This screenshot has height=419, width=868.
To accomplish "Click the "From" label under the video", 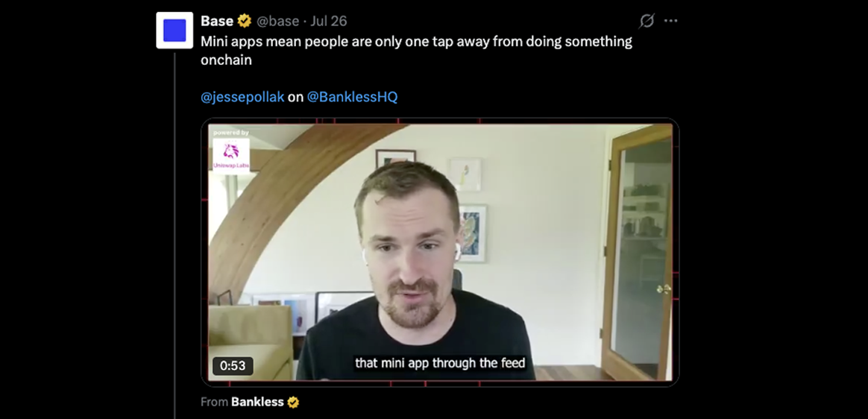I will pos(214,402).
